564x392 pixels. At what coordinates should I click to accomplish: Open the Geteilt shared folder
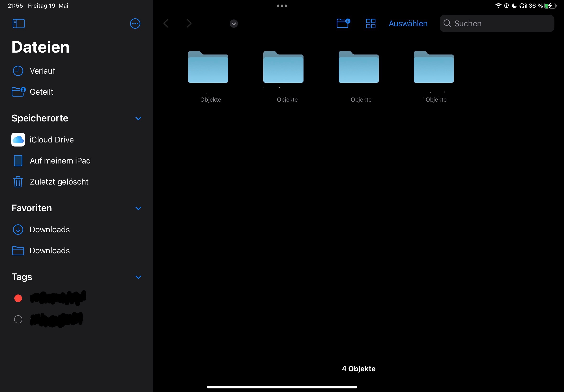click(x=41, y=92)
